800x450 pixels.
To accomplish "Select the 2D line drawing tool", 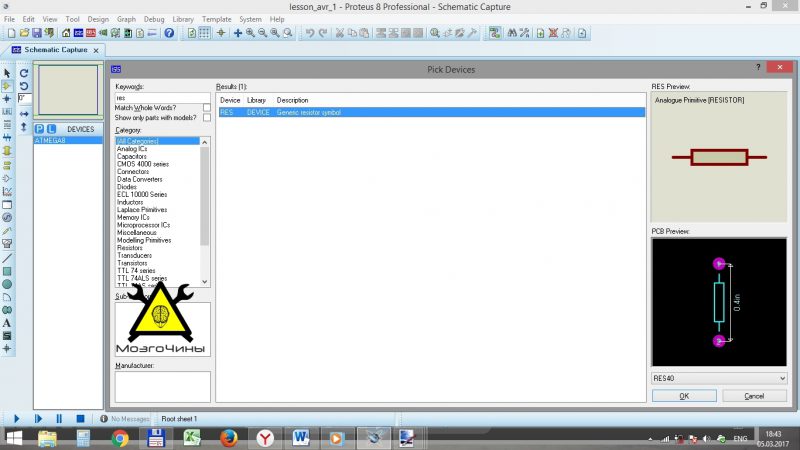I will [7, 258].
